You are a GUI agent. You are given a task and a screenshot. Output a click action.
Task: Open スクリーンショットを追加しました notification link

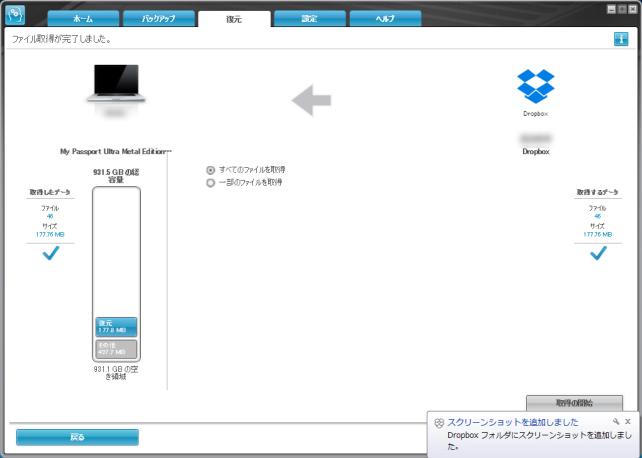(513, 422)
